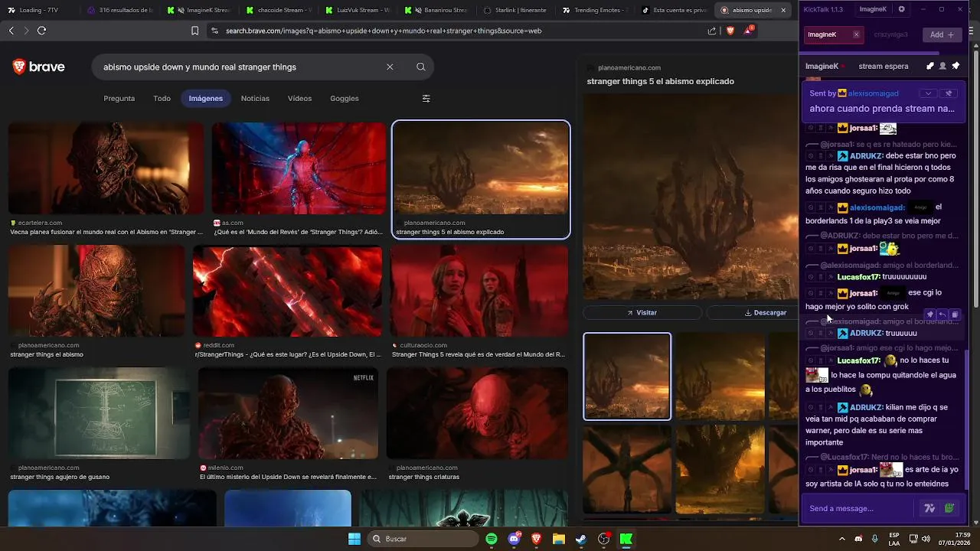Open Discord from the taskbar
The width and height of the screenshot is (980, 551).
tap(514, 539)
